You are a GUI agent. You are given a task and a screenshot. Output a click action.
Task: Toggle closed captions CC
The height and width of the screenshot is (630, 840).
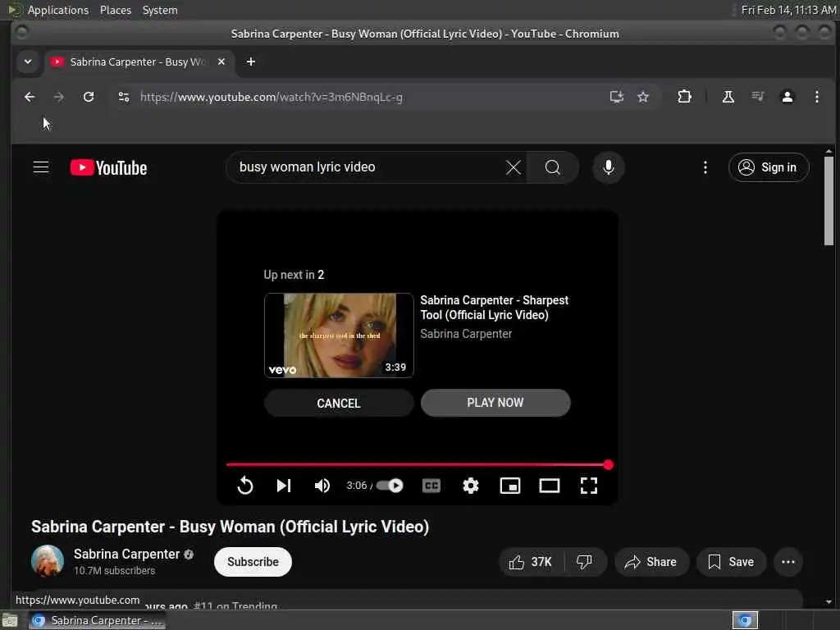click(x=431, y=486)
